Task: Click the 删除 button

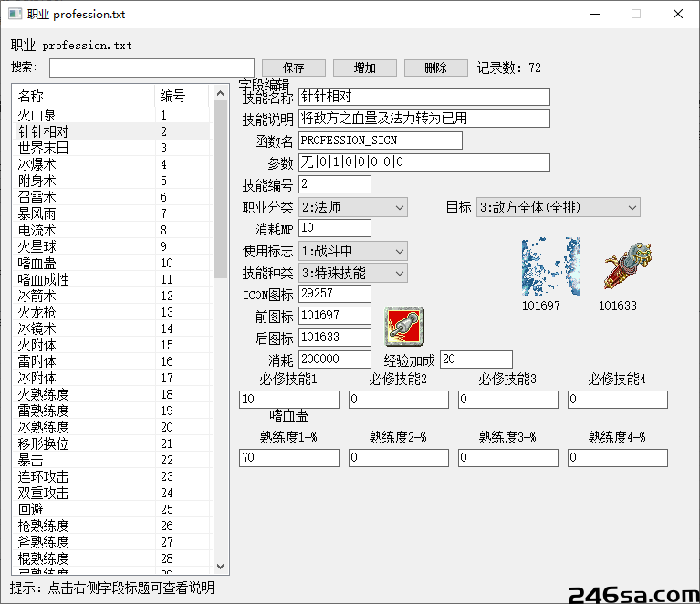Action: tap(435, 68)
